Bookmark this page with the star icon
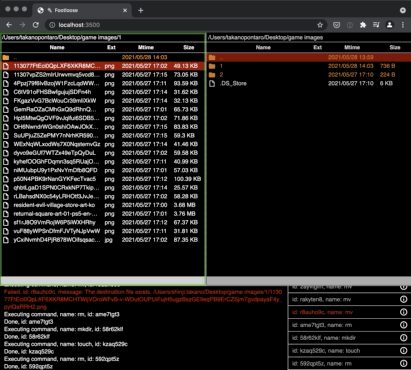 (x=320, y=25)
